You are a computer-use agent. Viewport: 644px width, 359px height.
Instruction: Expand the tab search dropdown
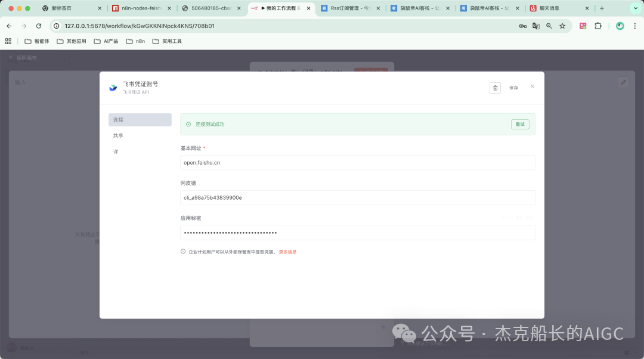click(x=636, y=8)
